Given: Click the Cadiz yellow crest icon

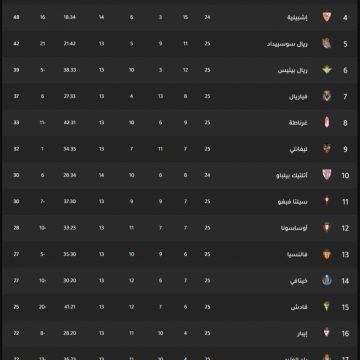Looking at the screenshot, I should click(327, 307).
